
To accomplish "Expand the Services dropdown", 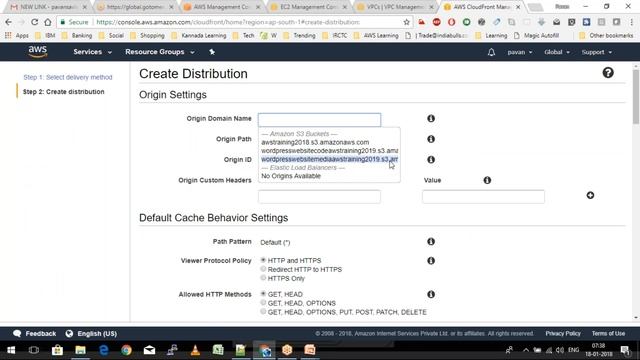I will coord(92,52).
